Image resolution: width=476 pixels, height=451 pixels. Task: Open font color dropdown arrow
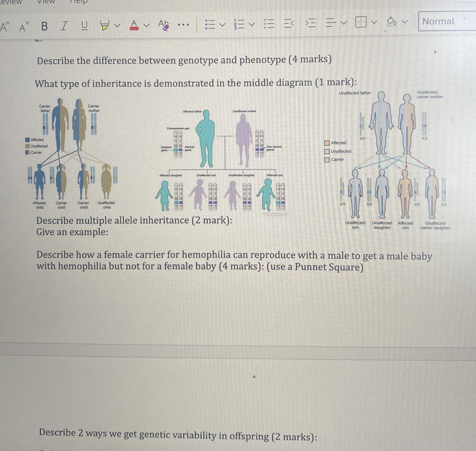(x=146, y=25)
